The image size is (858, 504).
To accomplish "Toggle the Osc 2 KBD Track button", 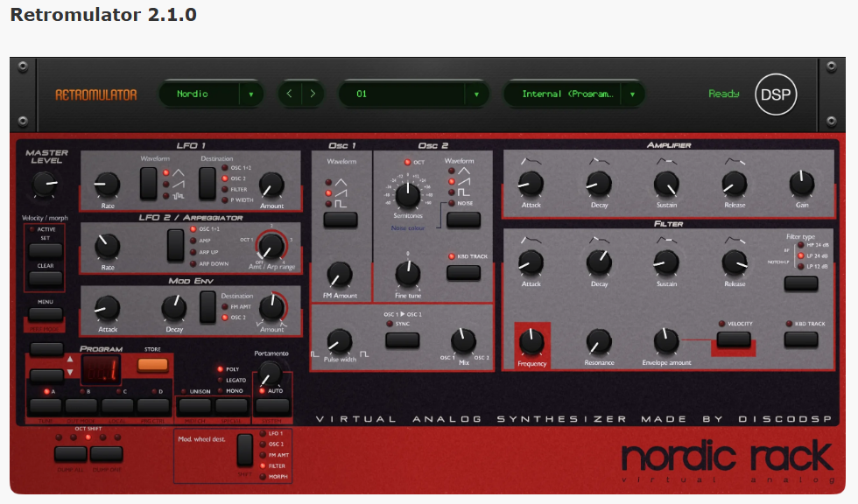I will click(463, 273).
